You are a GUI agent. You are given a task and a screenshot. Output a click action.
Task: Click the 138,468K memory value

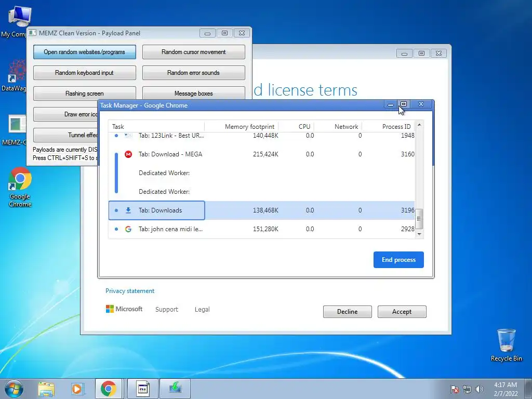tap(265, 210)
